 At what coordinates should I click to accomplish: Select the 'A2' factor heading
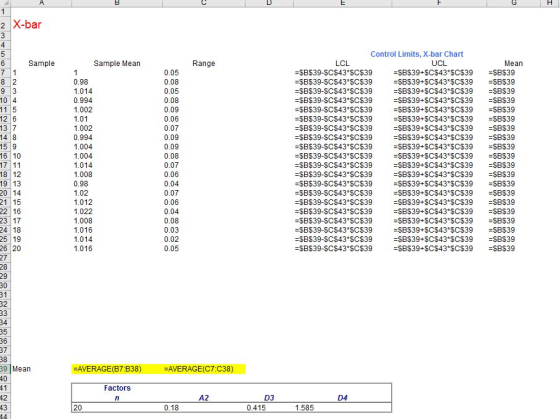pos(204,398)
